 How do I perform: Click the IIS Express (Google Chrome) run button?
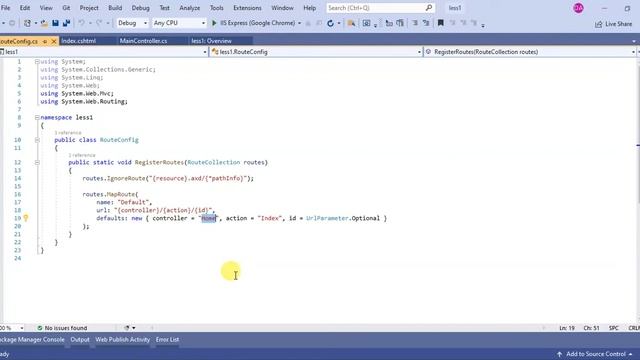[253, 23]
